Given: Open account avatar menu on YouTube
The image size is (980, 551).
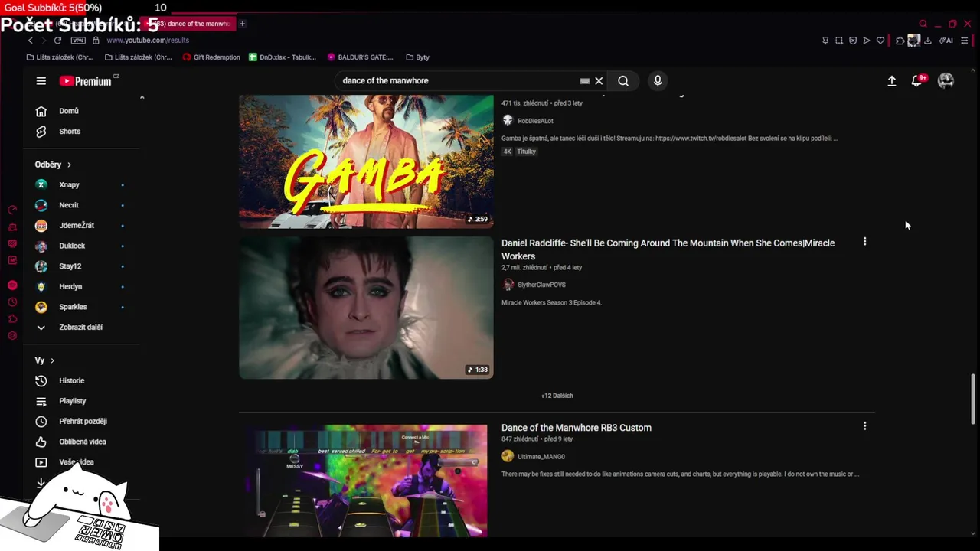Looking at the screenshot, I should pos(946,81).
